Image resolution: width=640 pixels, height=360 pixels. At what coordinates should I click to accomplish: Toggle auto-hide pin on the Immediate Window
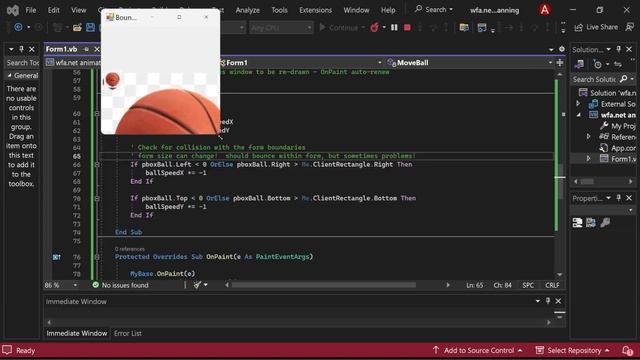coord(548,301)
